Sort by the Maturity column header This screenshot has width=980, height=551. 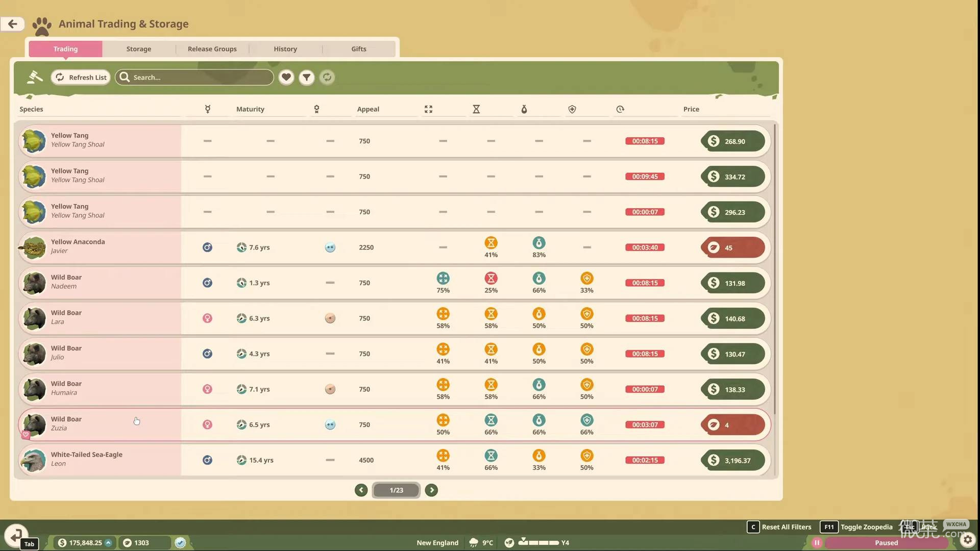pos(250,109)
